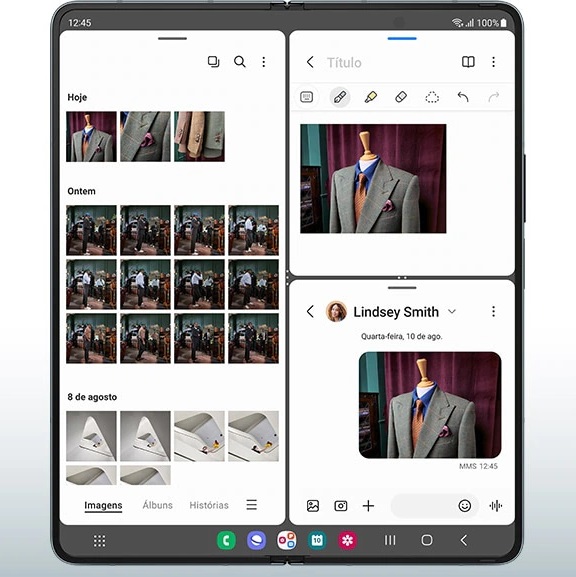Select the Pen tool in Notes

coord(340,97)
